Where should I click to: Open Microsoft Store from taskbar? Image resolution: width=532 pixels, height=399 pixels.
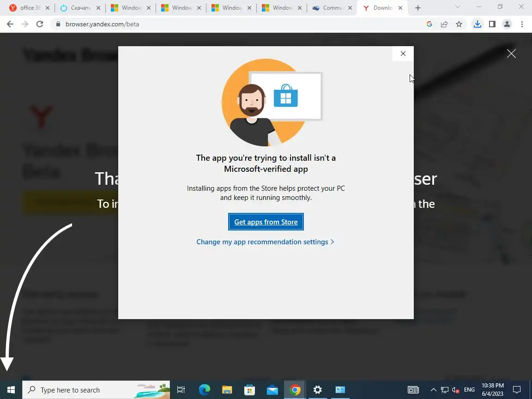(x=250, y=390)
